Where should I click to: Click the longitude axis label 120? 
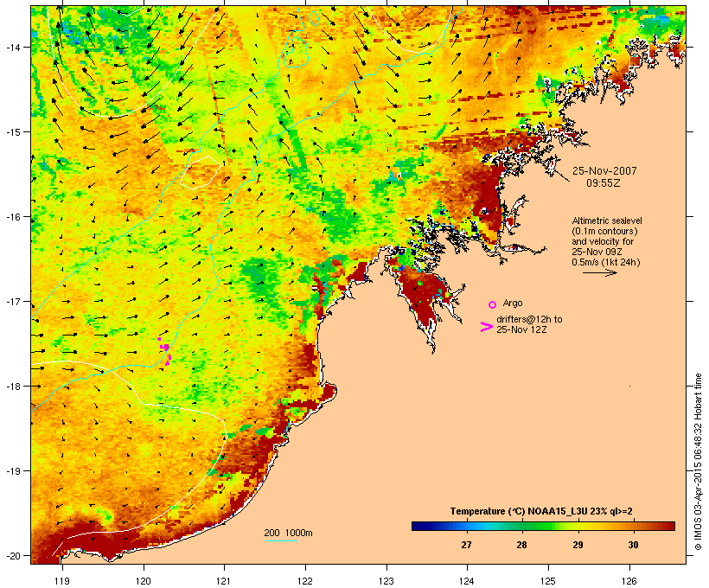(x=144, y=581)
